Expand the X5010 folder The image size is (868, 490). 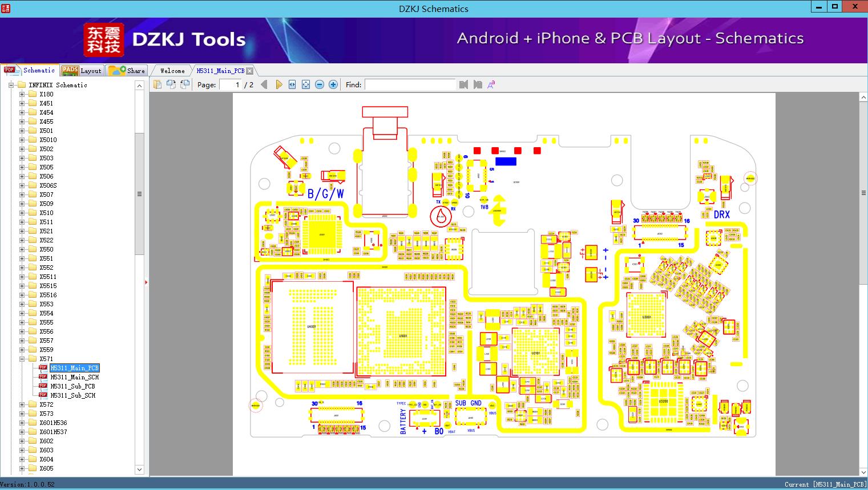[22, 140]
